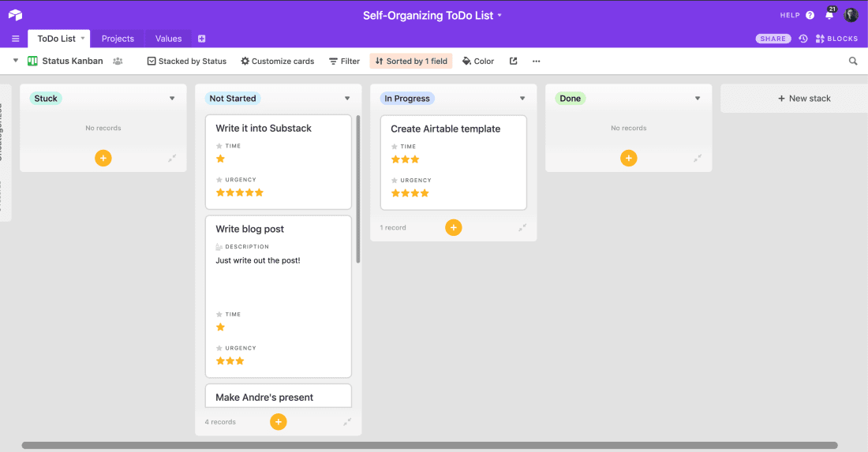Click the horizontal board scrollbar

(429, 446)
